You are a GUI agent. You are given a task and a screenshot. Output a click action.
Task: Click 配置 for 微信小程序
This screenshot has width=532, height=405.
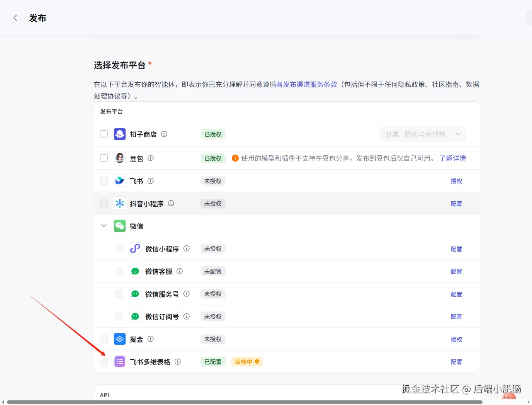[x=456, y=249]
